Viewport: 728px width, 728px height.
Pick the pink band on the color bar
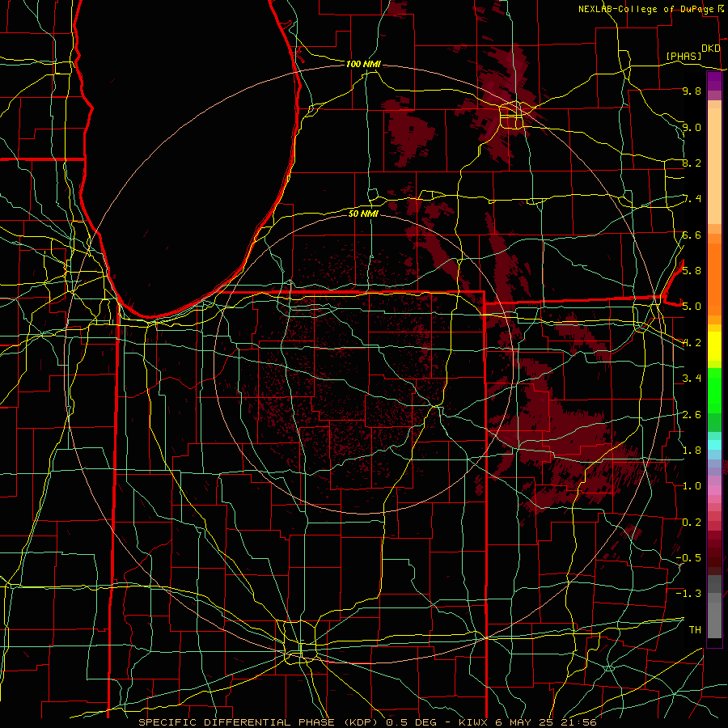pos(714,490)
